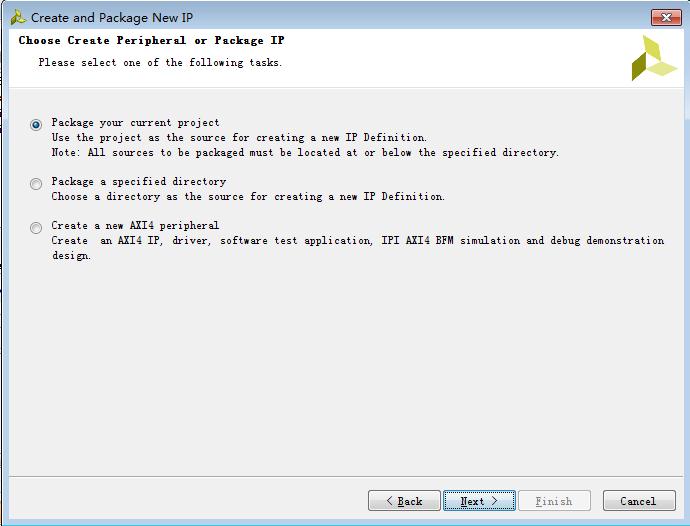Click the Vivado icon in the title bar
This screenshot has width=690, height=526.
click(x=18, y=17)
